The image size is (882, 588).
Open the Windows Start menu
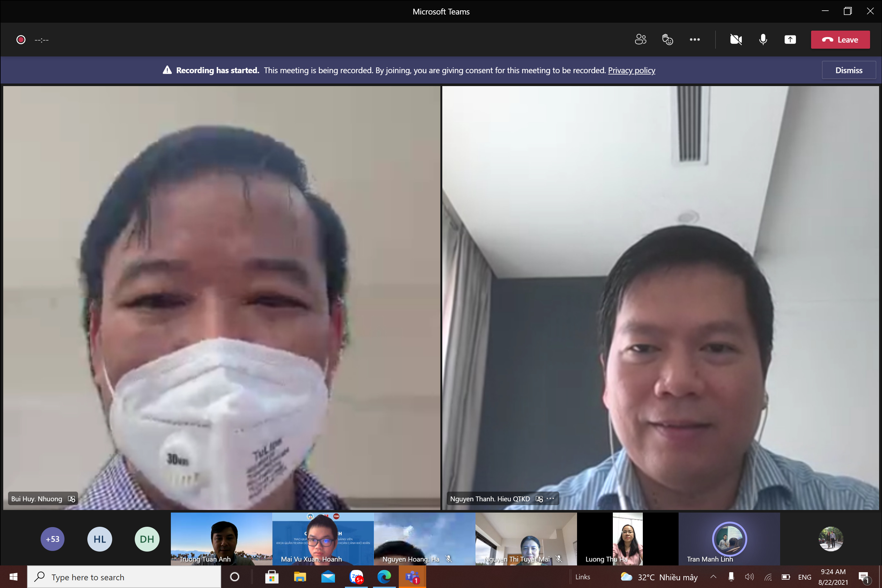[14, 577]
